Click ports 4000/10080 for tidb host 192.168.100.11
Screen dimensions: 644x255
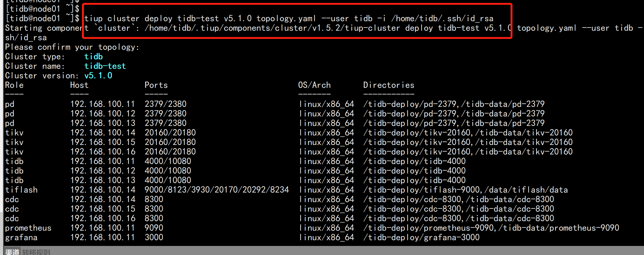pyautogui.click(x=168, y=161)
